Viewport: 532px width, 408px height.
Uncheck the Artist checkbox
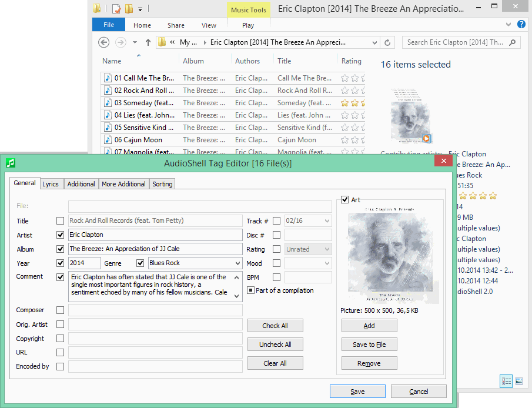click(x=60, y=235)
